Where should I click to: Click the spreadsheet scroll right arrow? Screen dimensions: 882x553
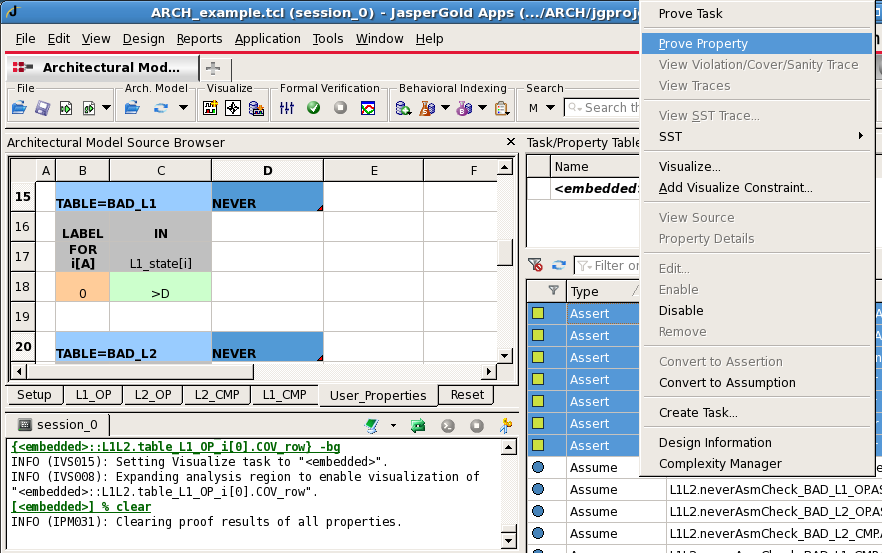pyautogui.click(x=489, y=371)
